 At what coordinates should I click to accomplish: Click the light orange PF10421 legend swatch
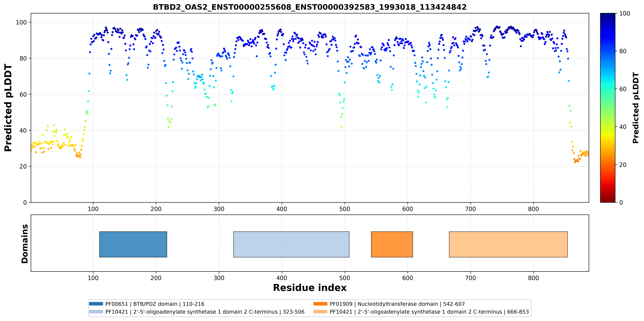coord(320,311)
